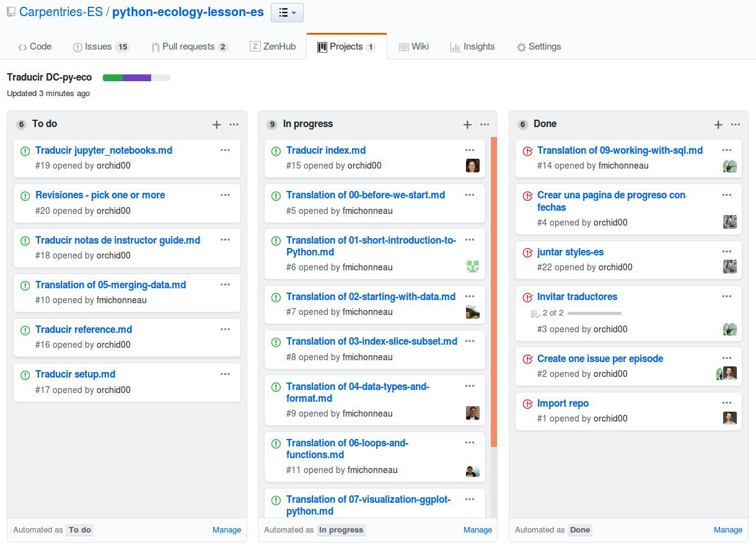Viewport: 756px width, 553px height.
Task: Go to the Insights tab
Action: pos(472,46)
